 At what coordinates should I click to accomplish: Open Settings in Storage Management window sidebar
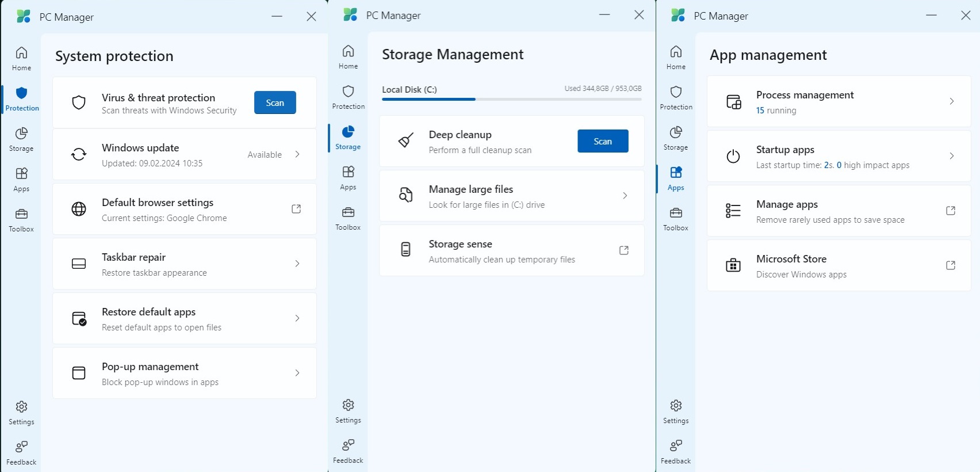[x=348, y=411]
